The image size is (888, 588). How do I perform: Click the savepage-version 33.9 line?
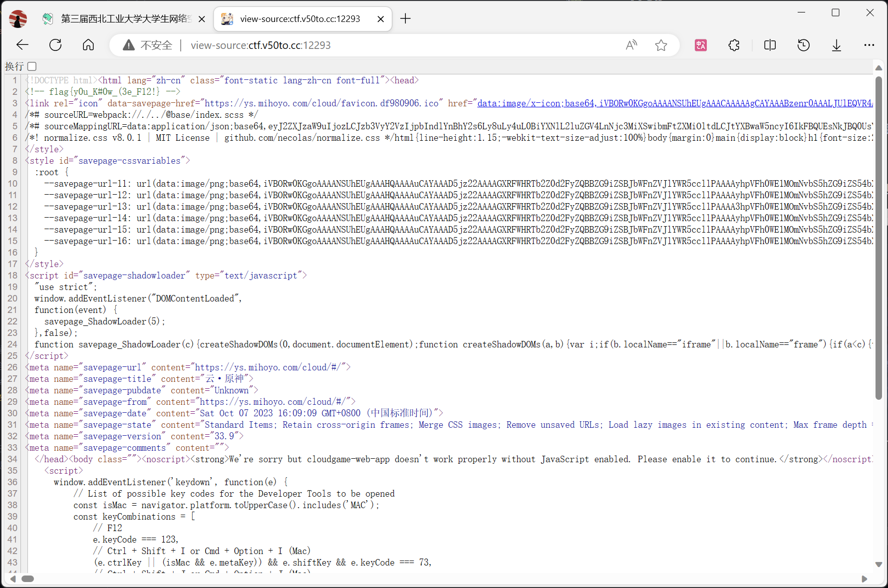[x=134, y=436]
